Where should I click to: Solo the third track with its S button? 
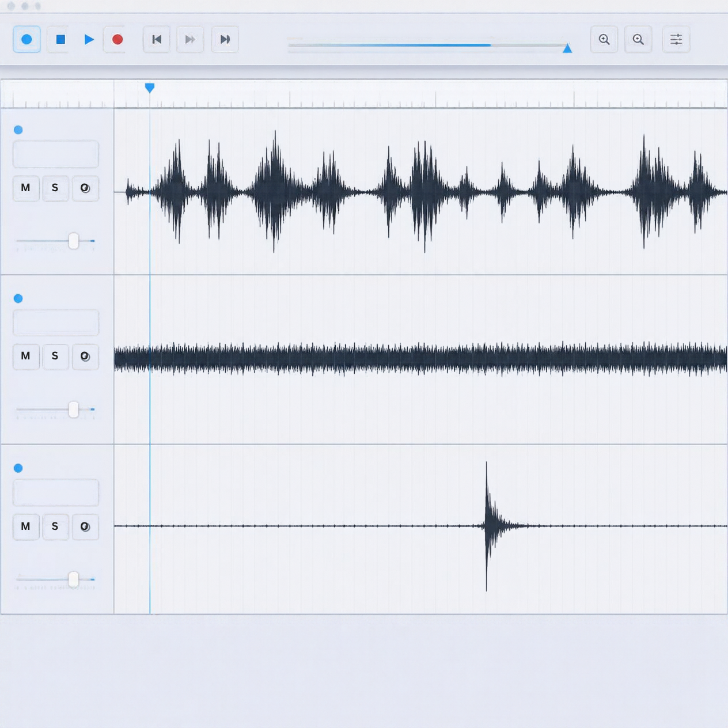coord(55,527)
